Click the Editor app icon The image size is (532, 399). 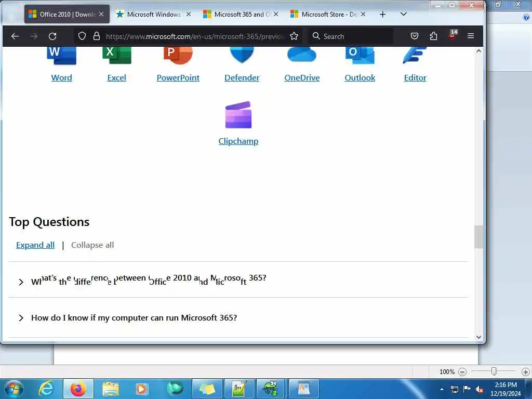[x=415, y=56]
